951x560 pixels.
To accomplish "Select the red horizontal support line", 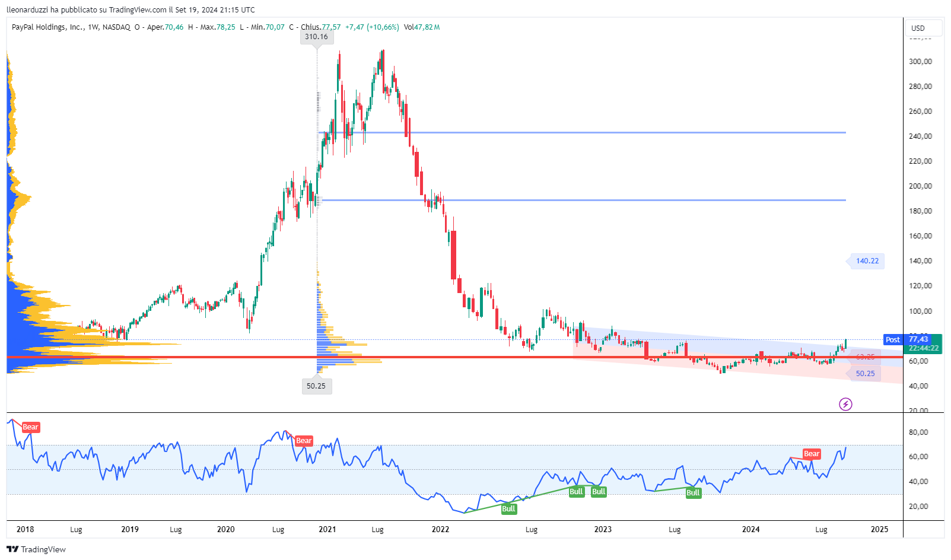I will tap(454, 357).
